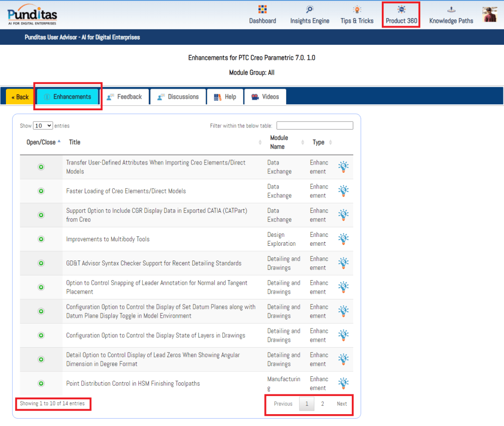The height and width of the screenshot is (426, 504).
Task: Click insight icon for Improvements to Multibody Tools
Action: [343, 239]
